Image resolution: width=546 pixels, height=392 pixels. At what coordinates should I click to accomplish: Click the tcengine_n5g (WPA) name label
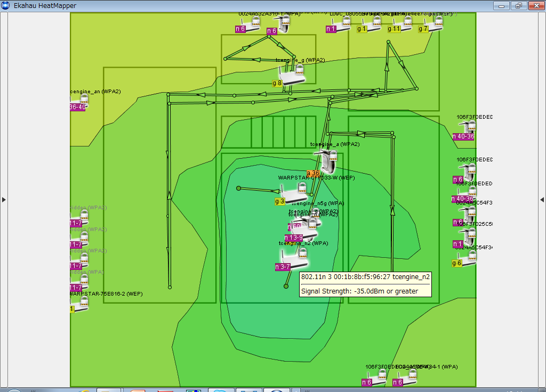pyautogui.click(x=318, y=203)
